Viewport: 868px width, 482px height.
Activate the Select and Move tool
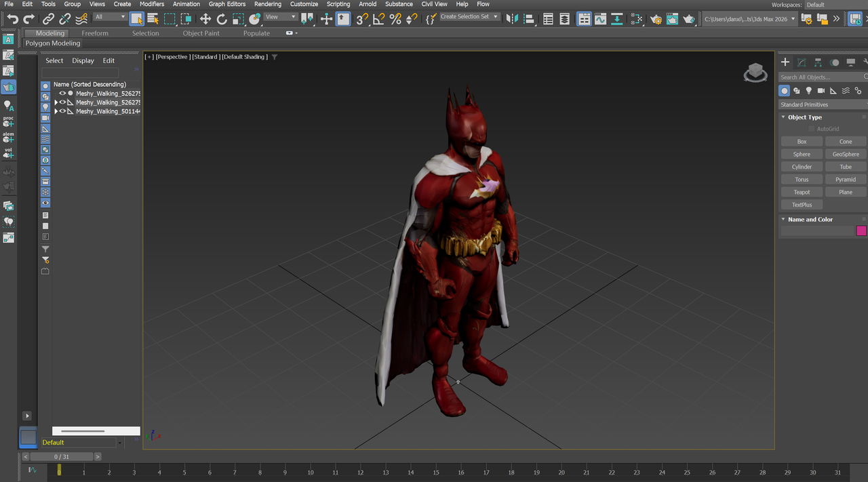[205, 19]
